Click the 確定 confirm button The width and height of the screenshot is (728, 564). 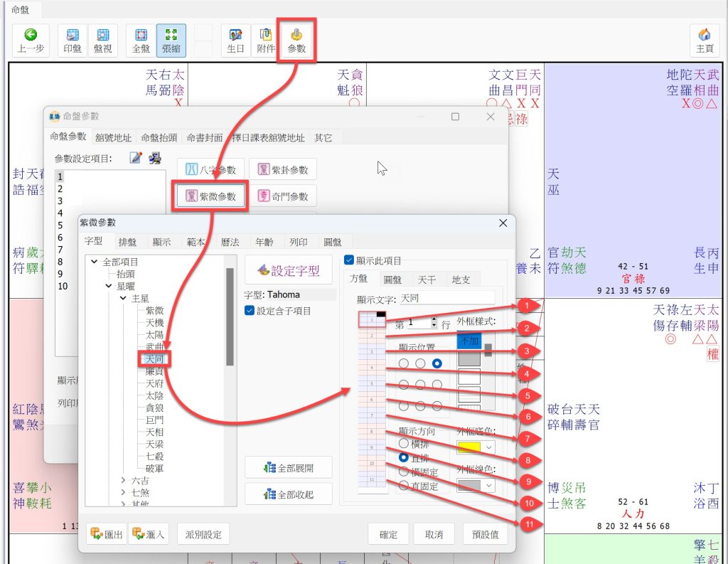[x=388, y=534]
